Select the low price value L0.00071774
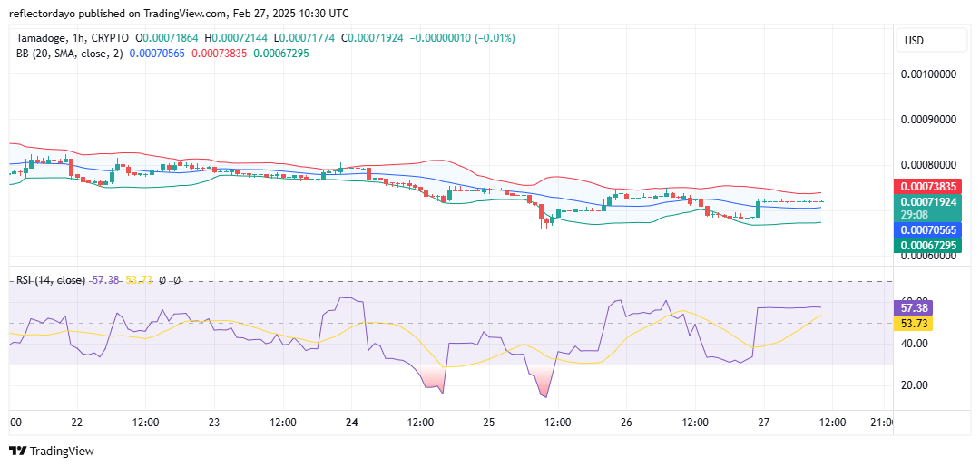The image size is (980, 467). pyautogui.click(x=303, y=38)
